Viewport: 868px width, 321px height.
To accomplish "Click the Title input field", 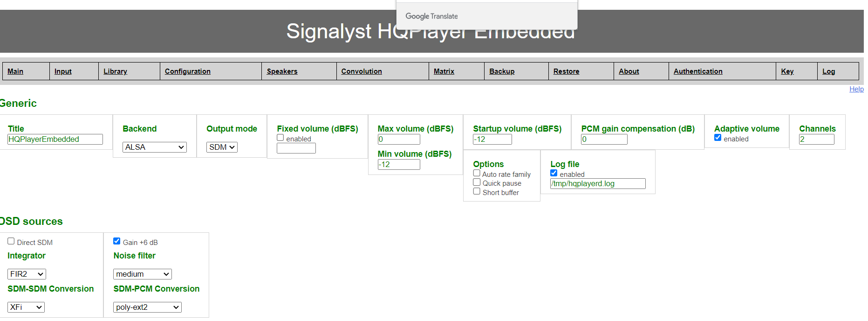I will point(55,139).
